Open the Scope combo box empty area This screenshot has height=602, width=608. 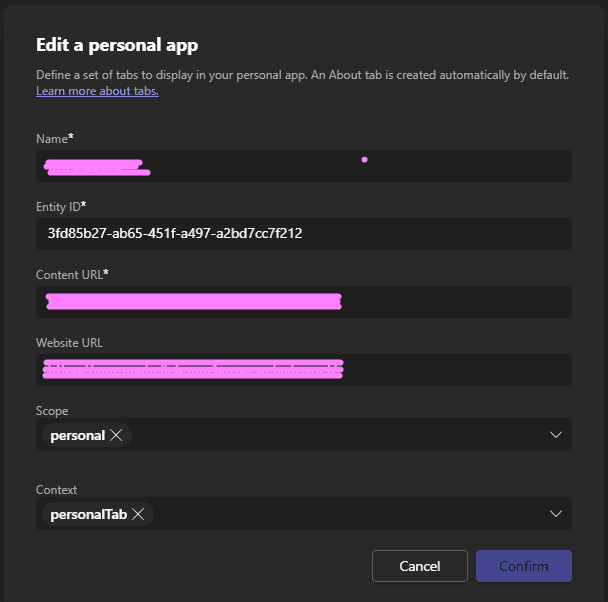(x=337, y=435)
